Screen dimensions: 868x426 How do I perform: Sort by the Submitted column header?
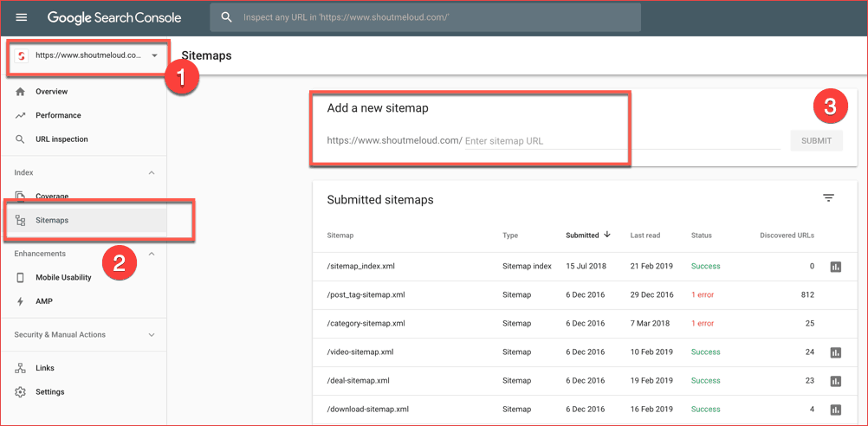(x=582, y=236)
